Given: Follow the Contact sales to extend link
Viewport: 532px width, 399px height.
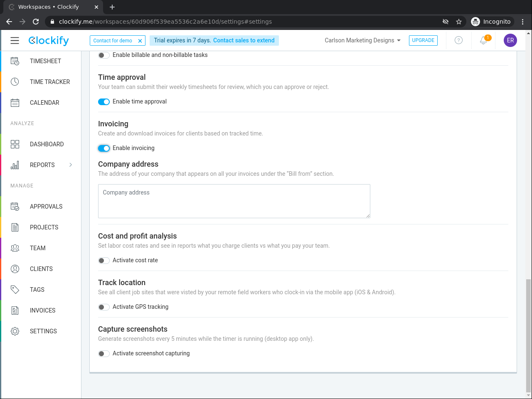Looking at the screenshot, I should click(x=244, y=40).
